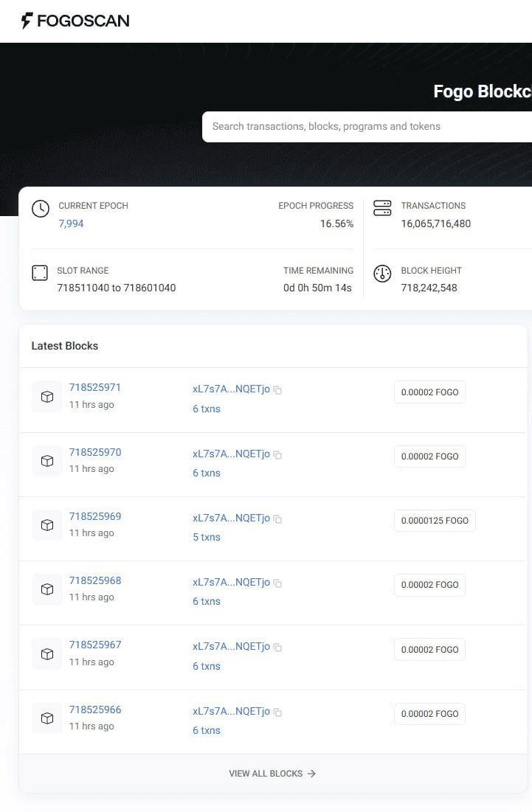Click cube icon for block 718525970
Screen dimensions: 532x812
click(x=47, y=461)
